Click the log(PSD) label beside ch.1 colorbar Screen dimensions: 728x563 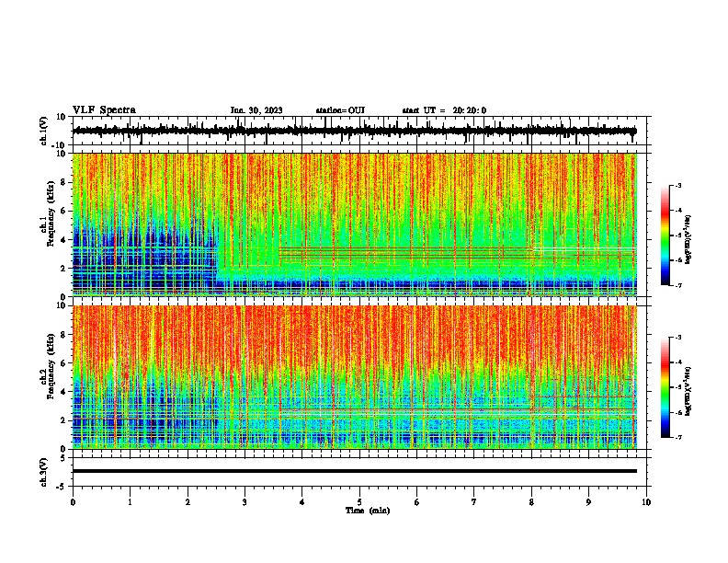(x=688, y=240)
